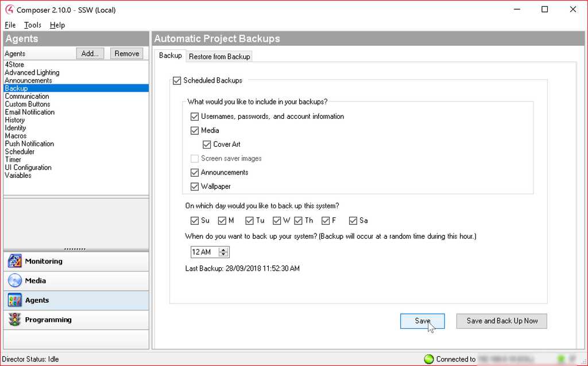Select the Agents view icon
This screenshot has width=588, height=366.
14,300
